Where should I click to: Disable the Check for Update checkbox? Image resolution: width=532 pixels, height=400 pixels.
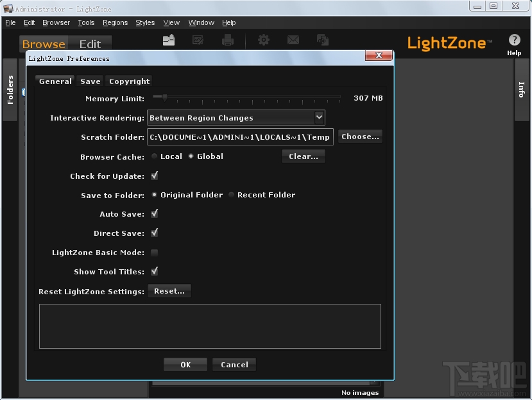(154, 176)
